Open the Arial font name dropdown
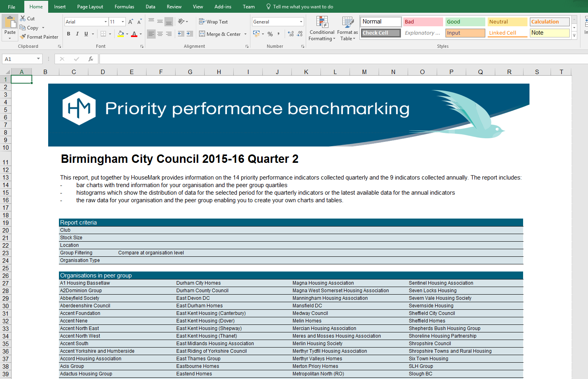The height and width of the screenshot is (379, 588). pyautogui.click(x=105, y=22)
